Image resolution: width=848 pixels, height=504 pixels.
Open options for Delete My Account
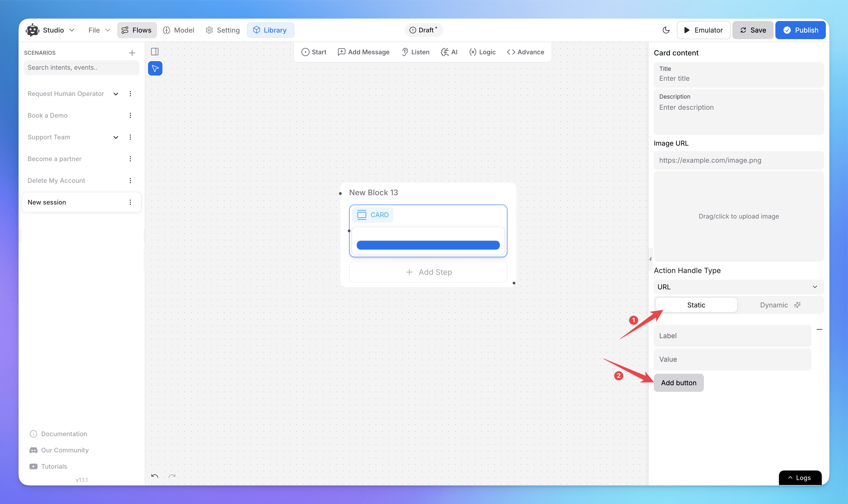130,181
